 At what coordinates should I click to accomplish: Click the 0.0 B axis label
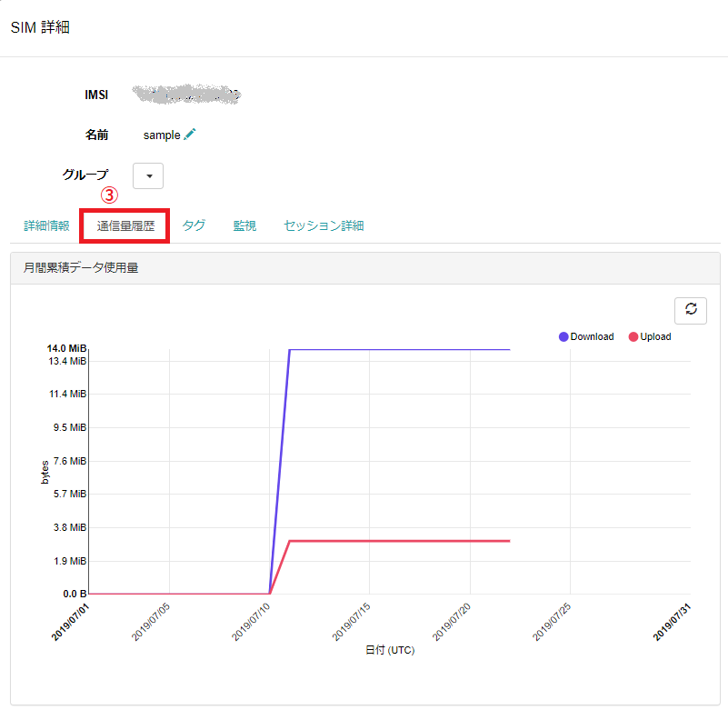point(75,594)
